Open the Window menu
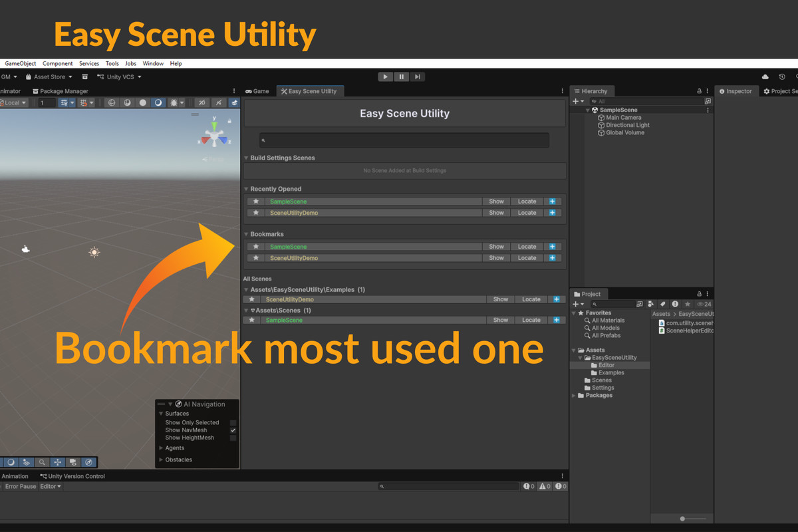This screenshot has height=532, width=798. point(153,63)
